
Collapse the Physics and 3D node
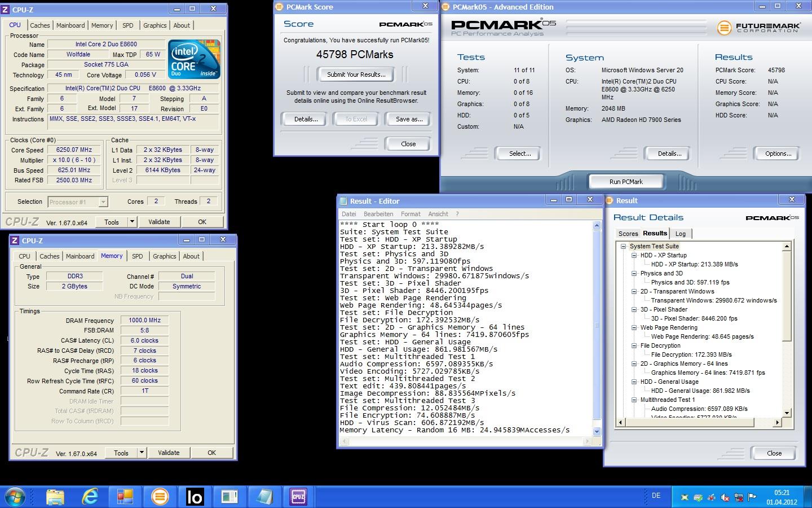click(634, 273)
